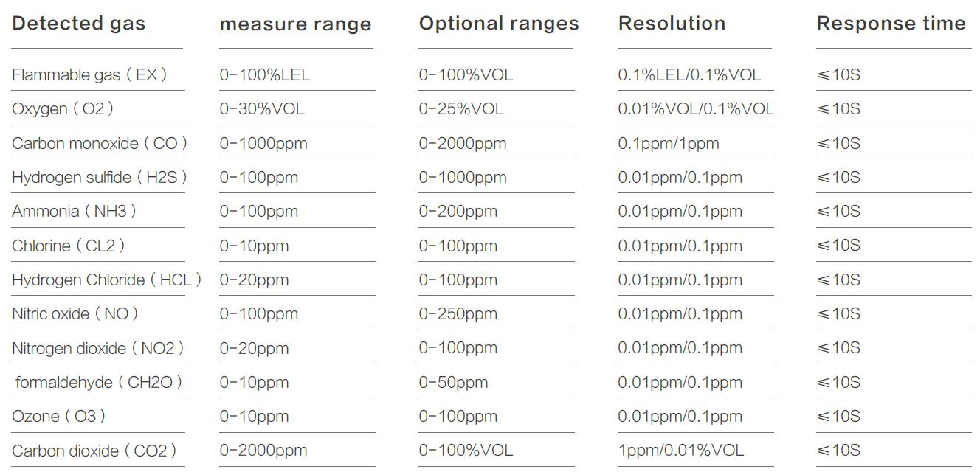Image resolution: width=980 pixels, height=472 pixels.
Task: Click the Nitric oxide (NO) cell
Action: pyautogui.click(x=75, y=314)
